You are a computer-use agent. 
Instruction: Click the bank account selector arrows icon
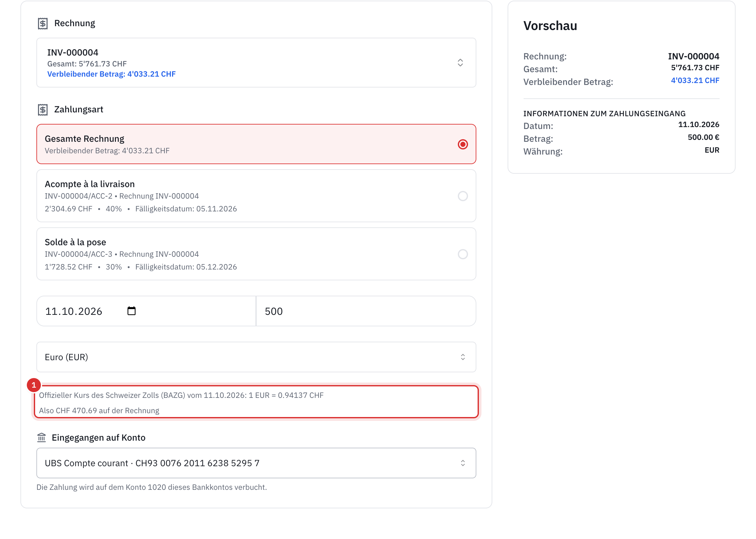(463, 463)
